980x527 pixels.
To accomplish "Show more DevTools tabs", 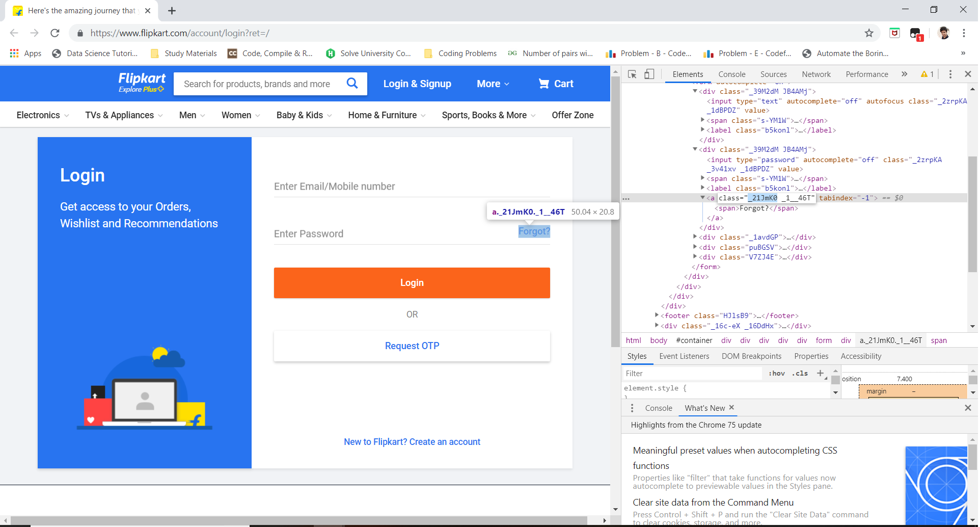I will pos(904,74).
